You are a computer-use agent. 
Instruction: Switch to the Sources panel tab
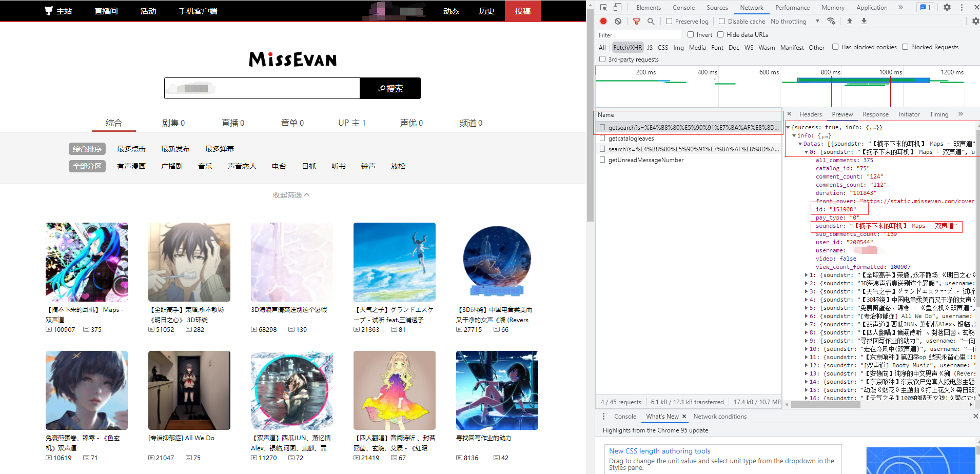click(717, 7)
